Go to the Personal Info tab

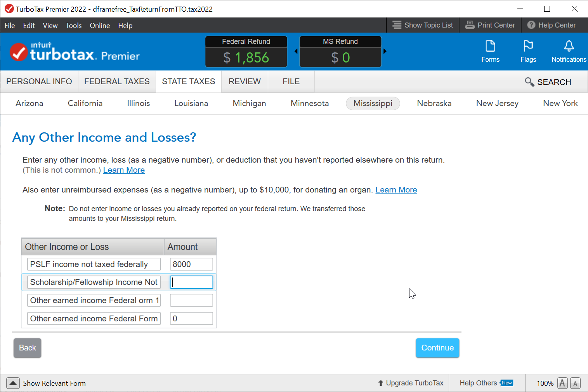(x=39, y=82)
